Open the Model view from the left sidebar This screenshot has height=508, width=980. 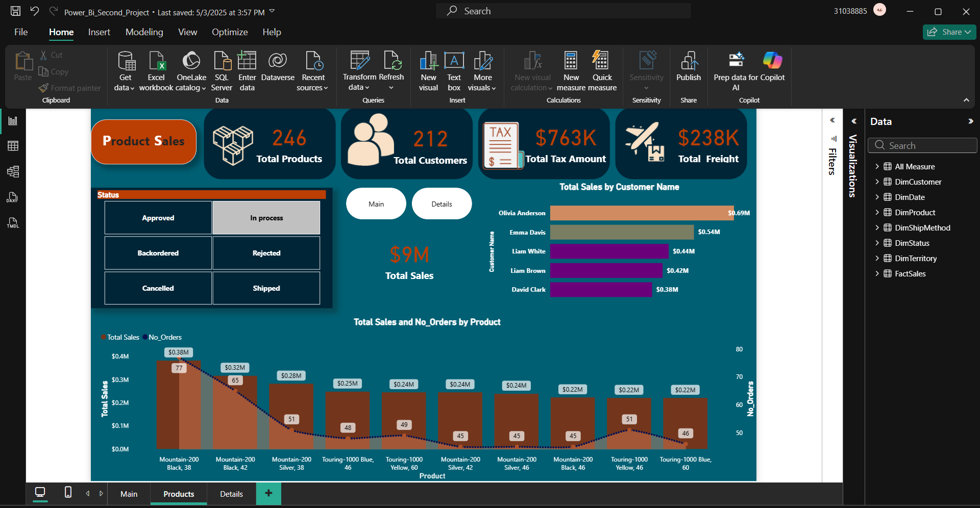13,172
